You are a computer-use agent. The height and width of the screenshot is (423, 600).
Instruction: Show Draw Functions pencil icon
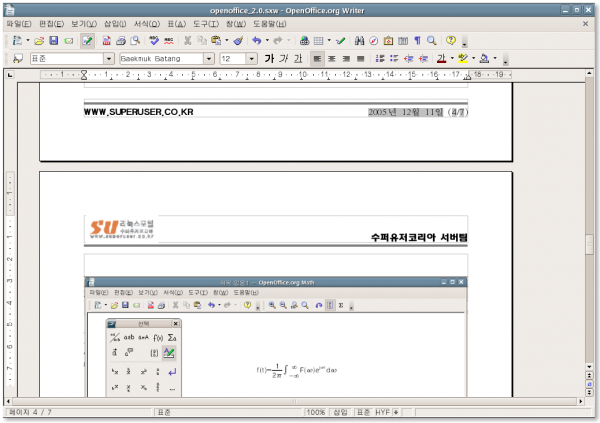(x=340, y=41)
